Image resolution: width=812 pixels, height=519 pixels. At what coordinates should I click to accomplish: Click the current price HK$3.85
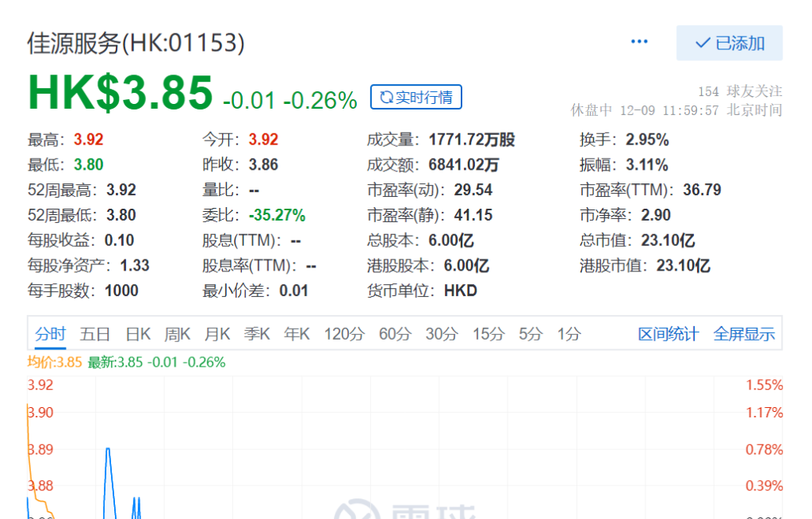tap(121, 93)
